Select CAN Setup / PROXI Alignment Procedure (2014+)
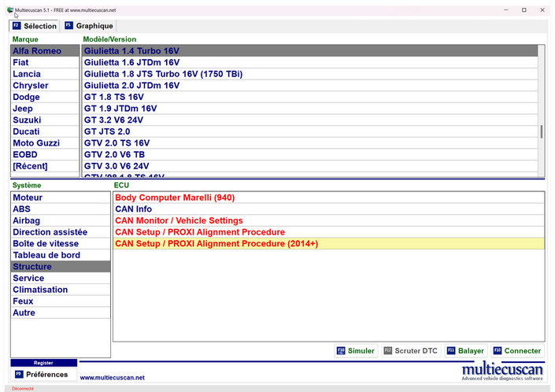This screenshot has width=555, height=392. (x=329, y=243)
